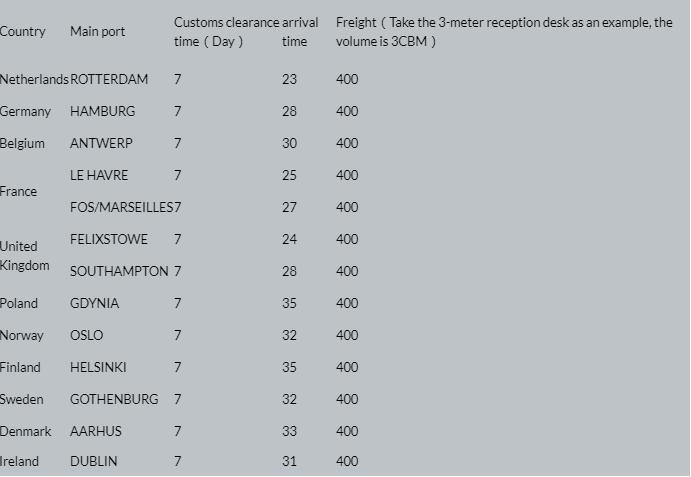Click the Netherlands country cell
The width and height of the screenshot is (691, 477).
[x=34, y=79]
